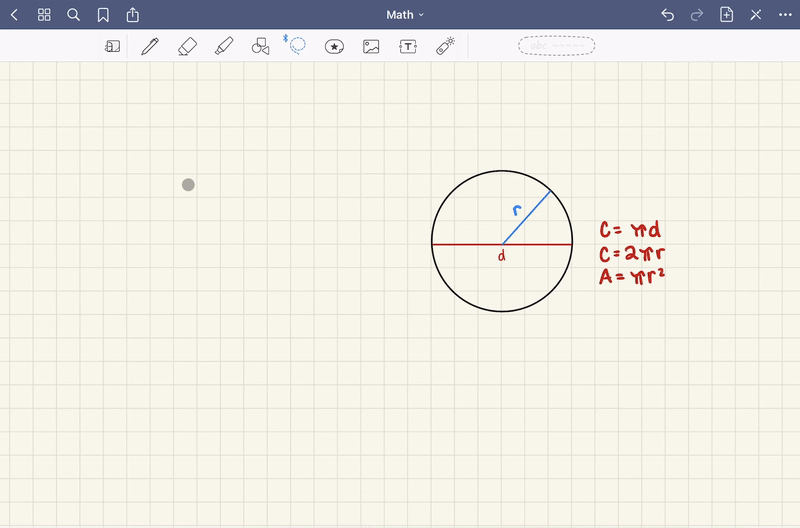Screen dimensions: 800x528
Task: Activate the Shapes tool
Action: [261, 46]
